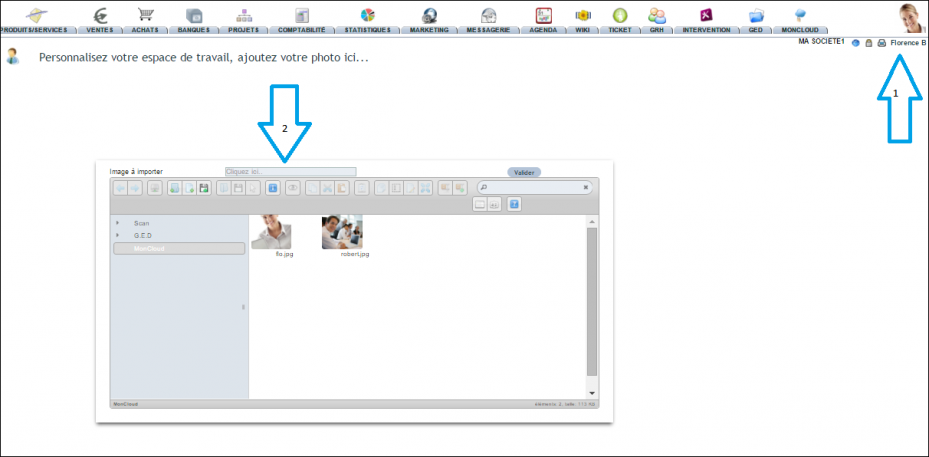Viewport: 929px width, 457px height.
Task: Click the file information icon
Action: click(273, 188)
